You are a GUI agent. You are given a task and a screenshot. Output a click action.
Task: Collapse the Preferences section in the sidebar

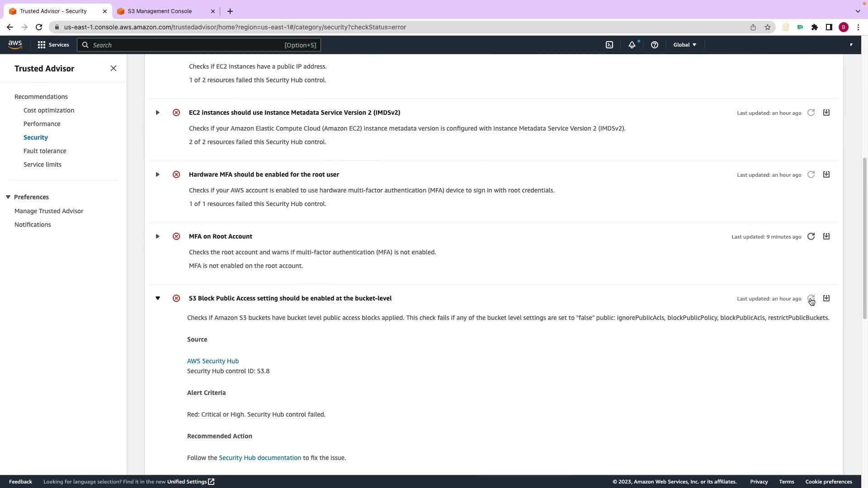coord(8,197)
